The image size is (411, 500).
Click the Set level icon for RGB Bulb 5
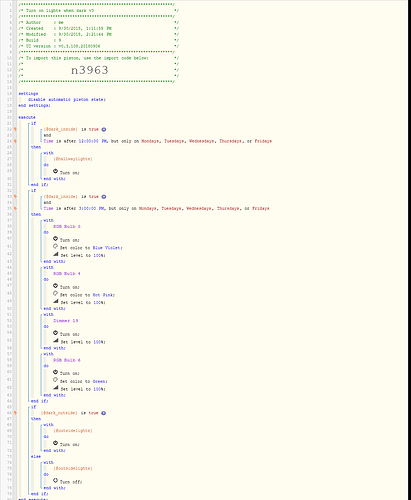tap(56, 254)
